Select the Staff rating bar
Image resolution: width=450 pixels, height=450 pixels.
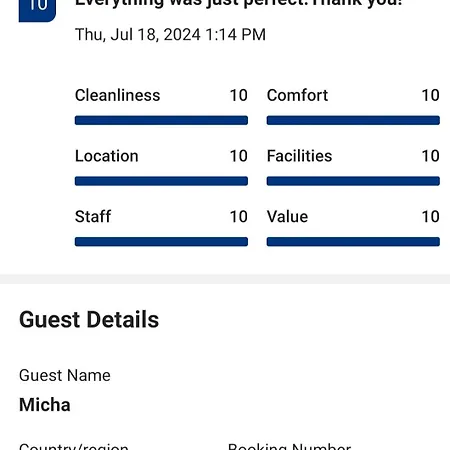161,242
